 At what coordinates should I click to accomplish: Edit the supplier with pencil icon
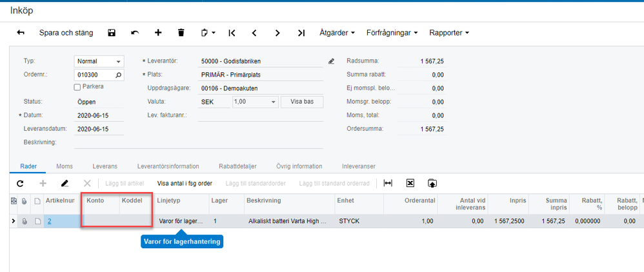[x=332, y=61]
